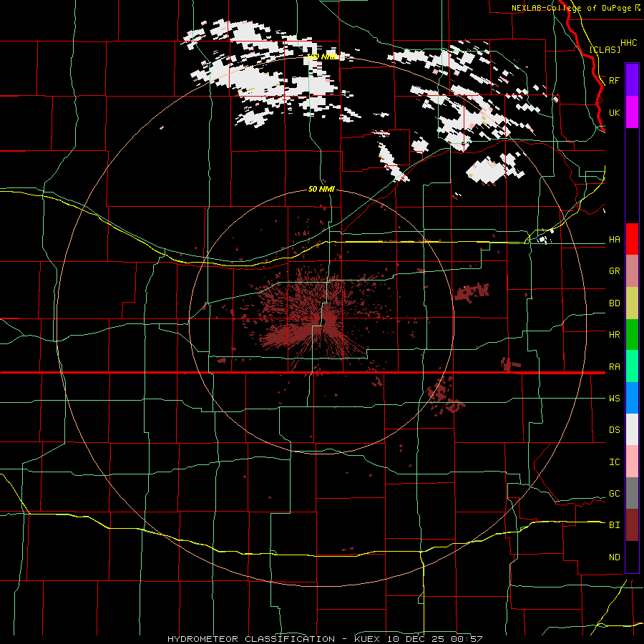644x644 pixels.
Task: Pick the WS blue legend swatch
Action: pos(632,398)
